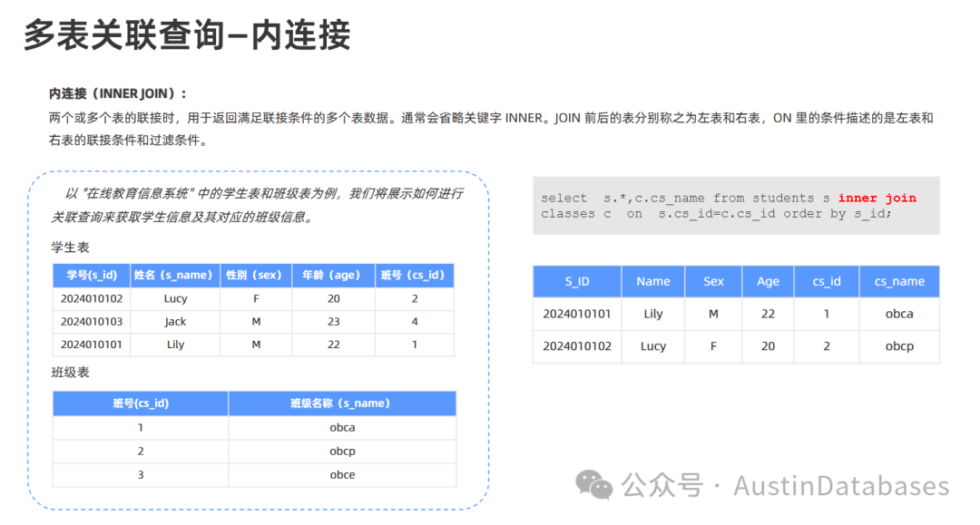Click age "22" in the query result table
This screenshot has height=525, width=980.
pos(769,314)
